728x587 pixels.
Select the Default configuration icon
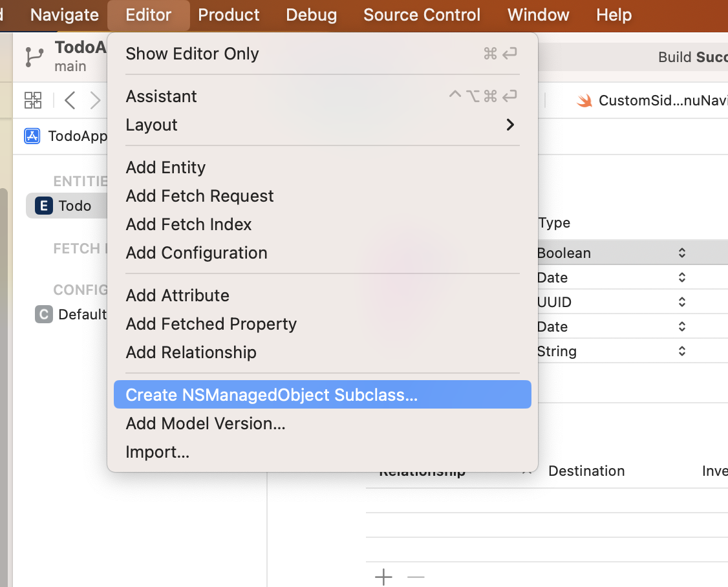[44, 314]
